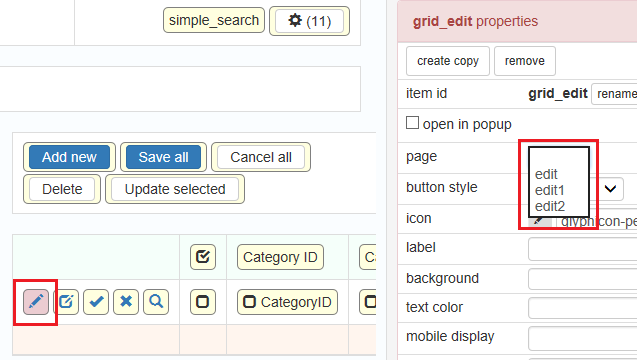The image size is (637, 360).
Task: Click the X cancel icon in row
Action: tap(126, 302)
